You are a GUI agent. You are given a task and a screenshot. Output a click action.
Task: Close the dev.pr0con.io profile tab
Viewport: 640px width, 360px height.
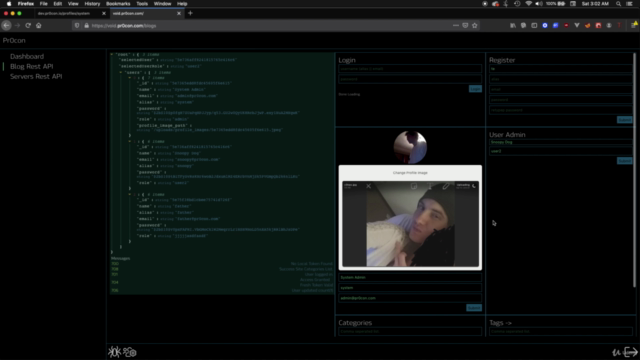[104, 13]
